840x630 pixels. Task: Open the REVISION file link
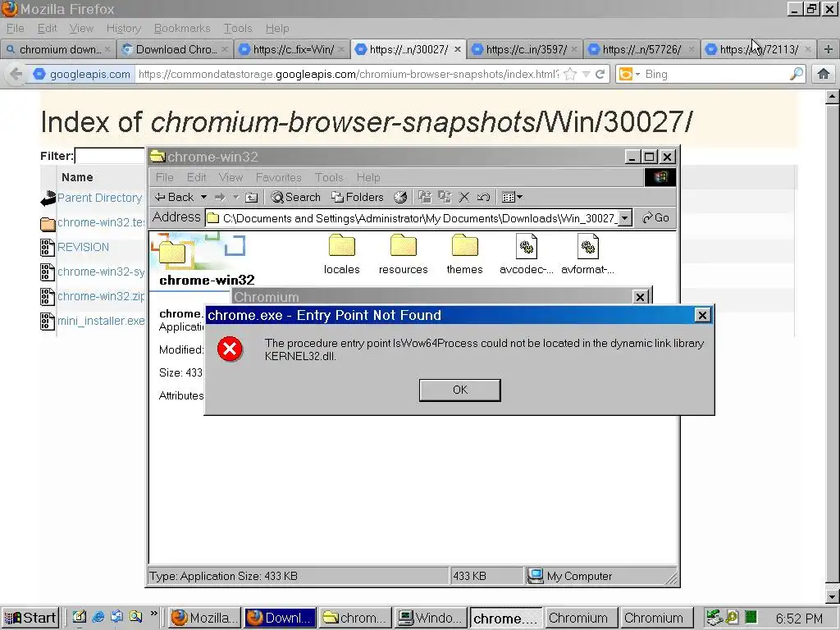83,247
